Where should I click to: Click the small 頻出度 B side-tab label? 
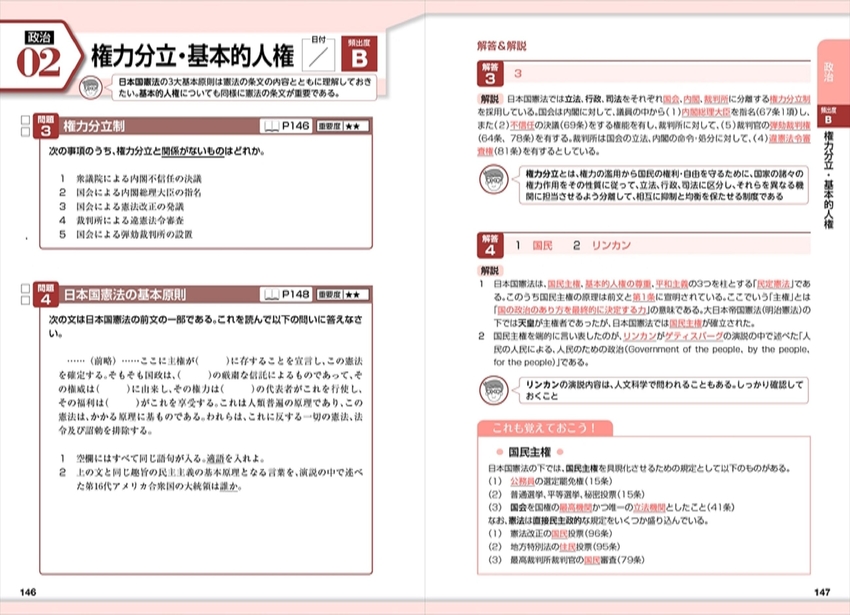tap(828, 116)
